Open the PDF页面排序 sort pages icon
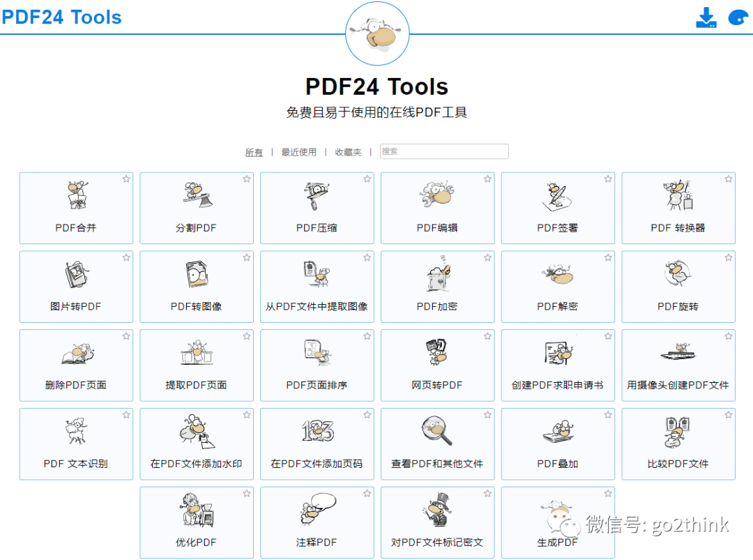This screenshot has width=753, height=560. [317, 352]
